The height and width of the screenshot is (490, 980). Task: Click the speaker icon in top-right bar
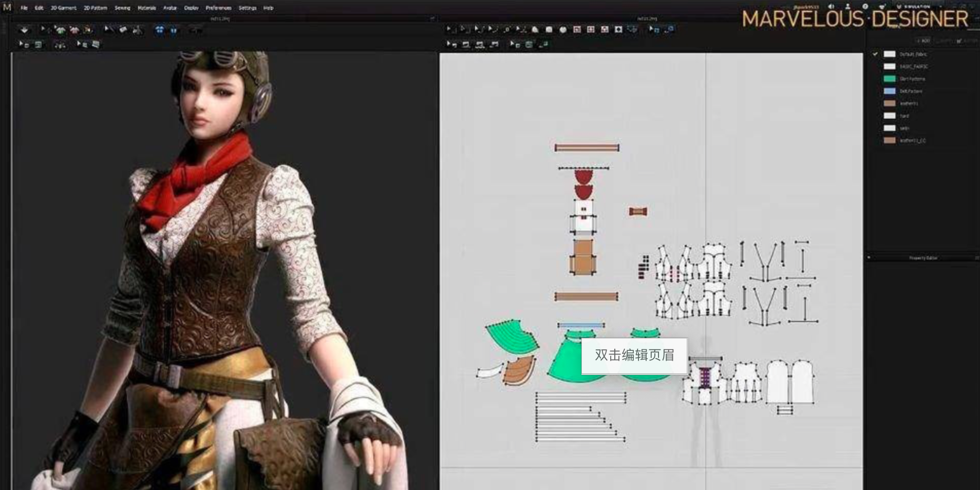831,6
